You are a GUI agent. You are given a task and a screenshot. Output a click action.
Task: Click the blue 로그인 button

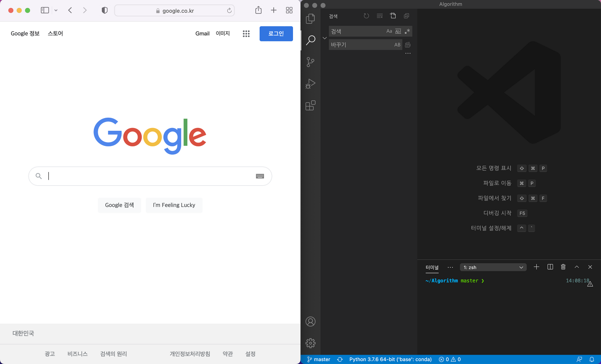tap(276, 34)
